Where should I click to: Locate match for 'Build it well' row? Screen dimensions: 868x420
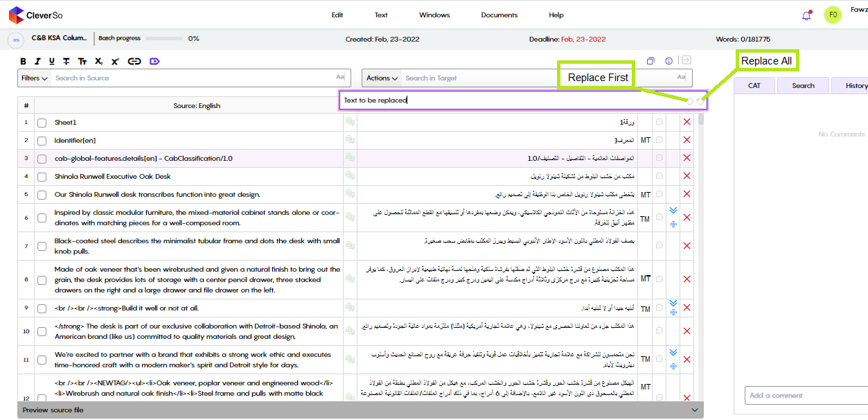pos(673,313)
